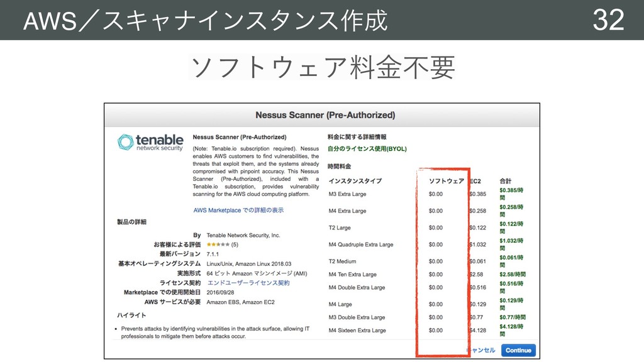Click Amazon EBS, Amazon EC2 services text
This screenshot has width=644, height=362.
241,302
